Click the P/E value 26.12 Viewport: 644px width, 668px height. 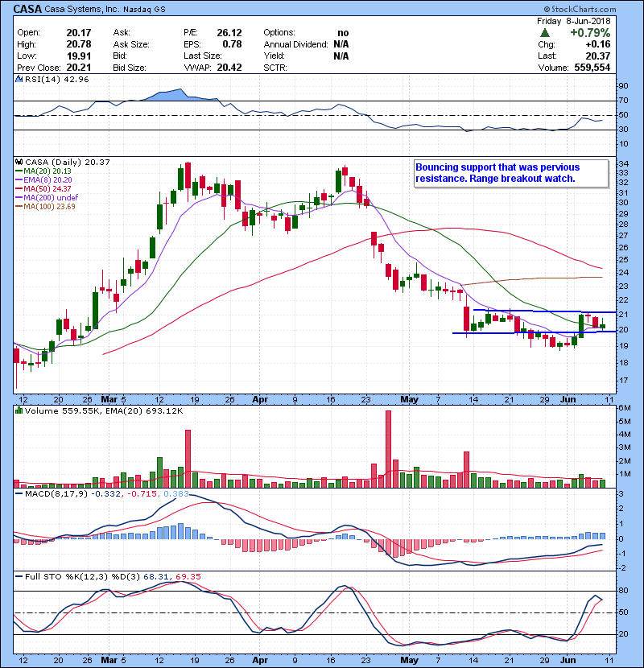tap(229, 33)
